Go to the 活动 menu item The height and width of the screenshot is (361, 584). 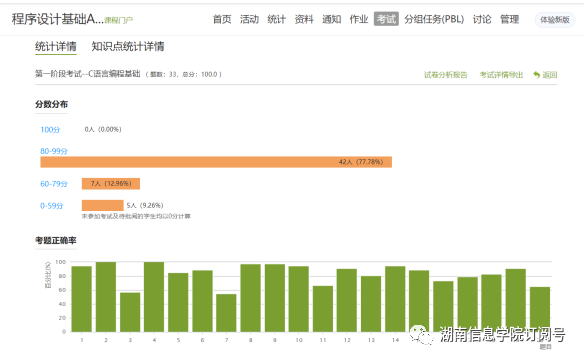click(x=249, y=19)
